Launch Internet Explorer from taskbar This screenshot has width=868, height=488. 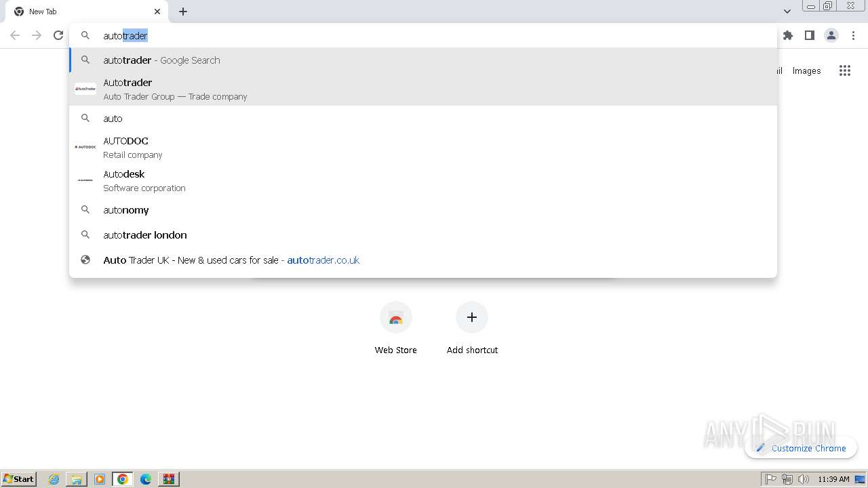click(54, 479)
